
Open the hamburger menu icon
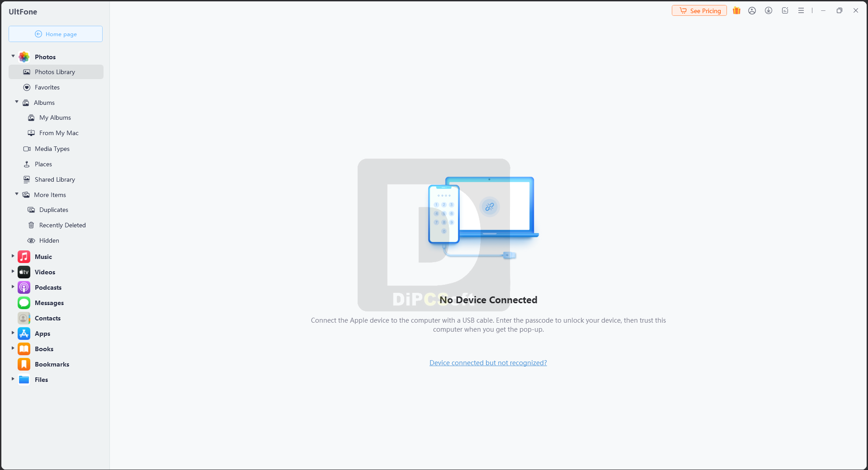click(x=801, y=10)
